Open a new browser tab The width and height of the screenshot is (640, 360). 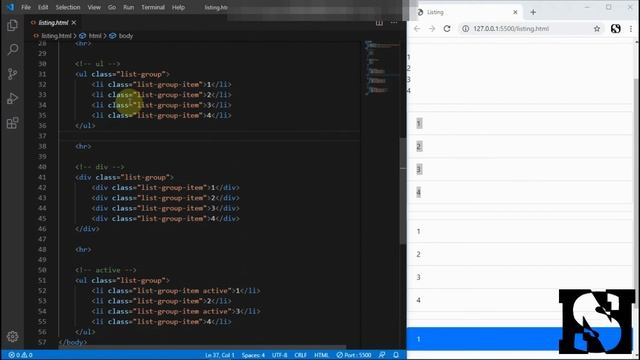coord(533,12)
